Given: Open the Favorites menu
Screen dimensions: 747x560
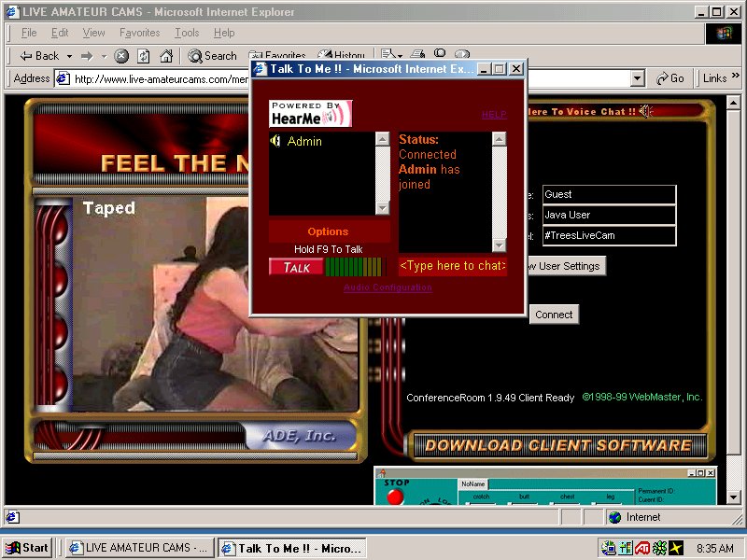Looking at the screenshot, I should pyautogui.click(x=139, y=33).
